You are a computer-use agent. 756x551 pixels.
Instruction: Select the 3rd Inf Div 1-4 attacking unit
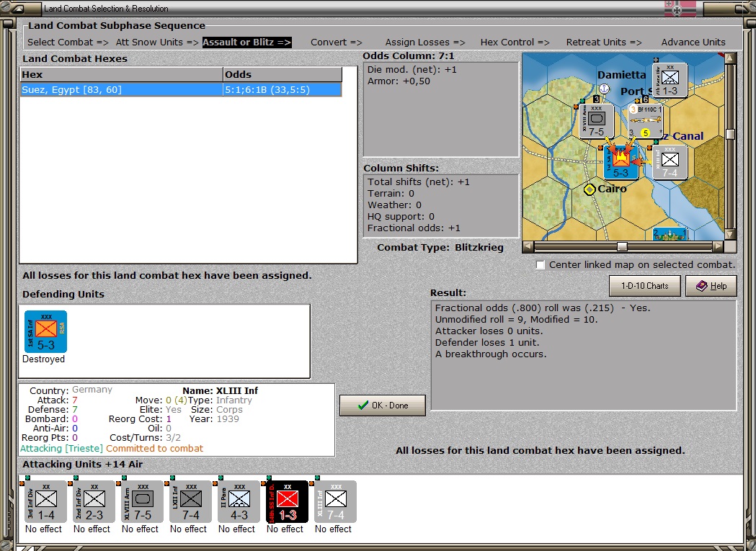(x=46, y=501)
